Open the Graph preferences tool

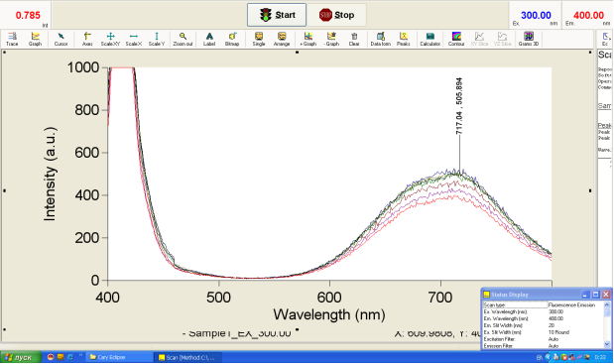36,39
